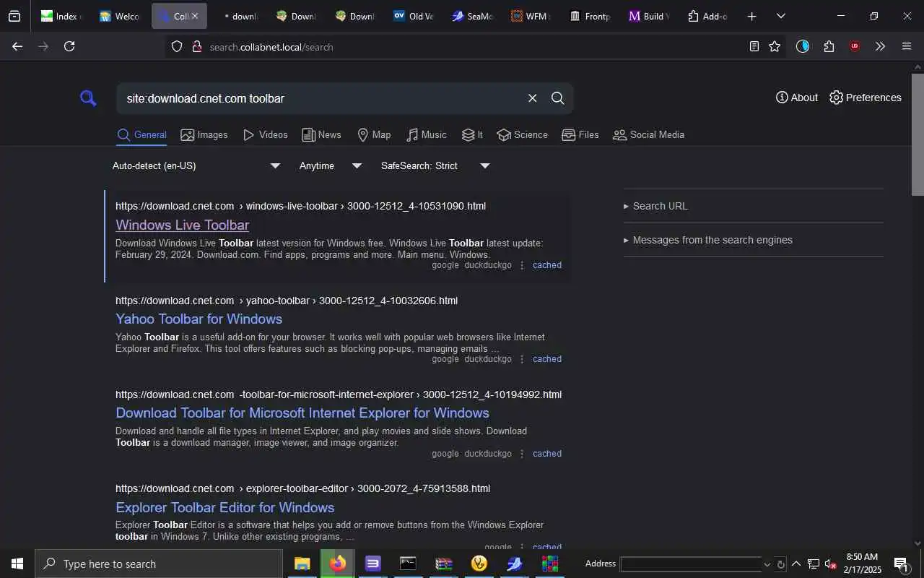
Task: Open options dots for Windows Live Toolbar result
Action: [x=522, y=265]
